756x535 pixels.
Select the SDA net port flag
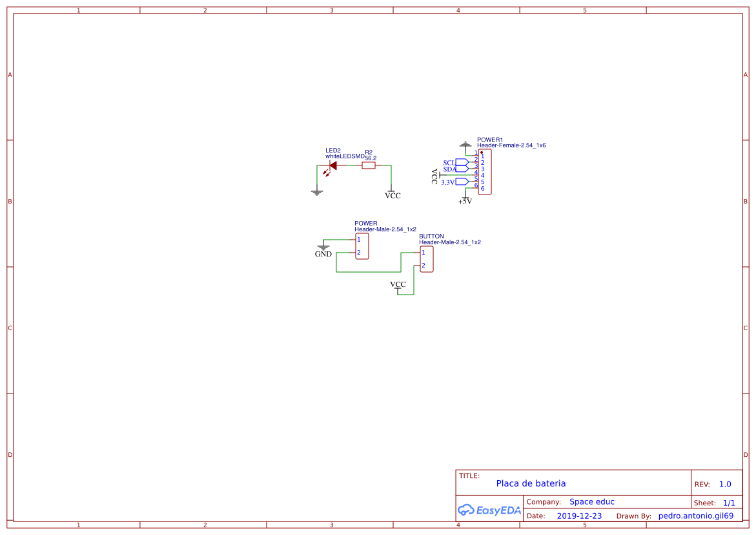tap(462, 169)
